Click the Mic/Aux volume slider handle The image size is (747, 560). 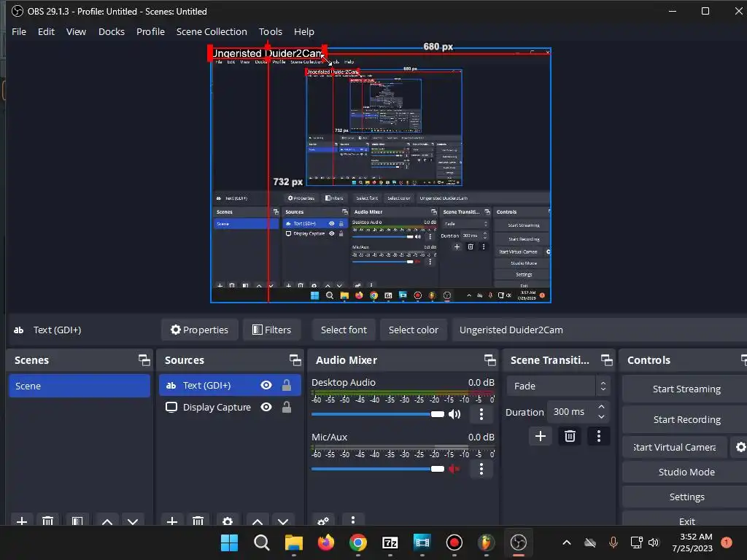438,469
